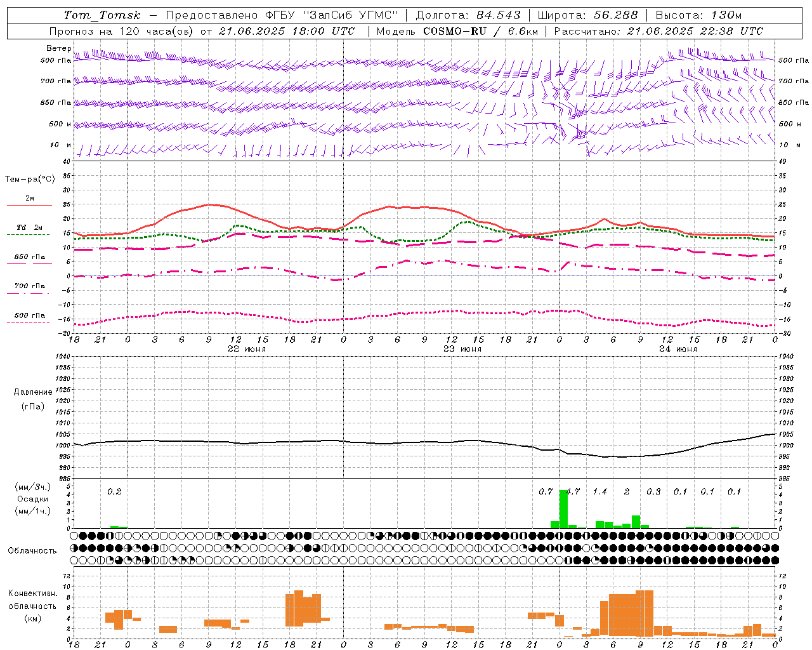This screenshot has height=650, width=812.
Task: Click the precipitation amount 0.7
Action: tap(546, 492)
